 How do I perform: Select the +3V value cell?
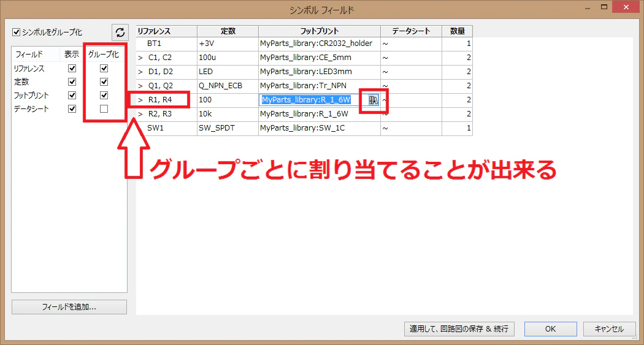pyautogui.click(x=228, y=44)
